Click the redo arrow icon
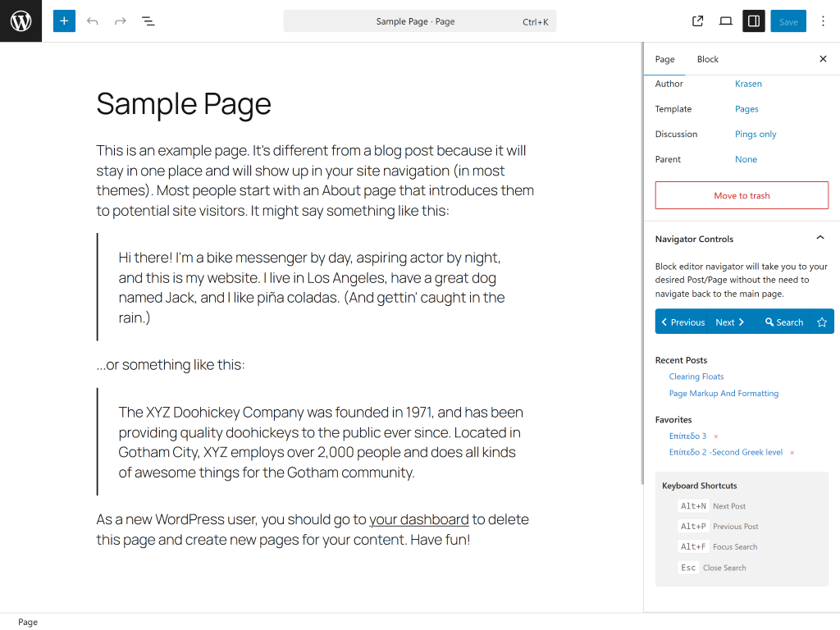840x630 pixels. point(121,21)
